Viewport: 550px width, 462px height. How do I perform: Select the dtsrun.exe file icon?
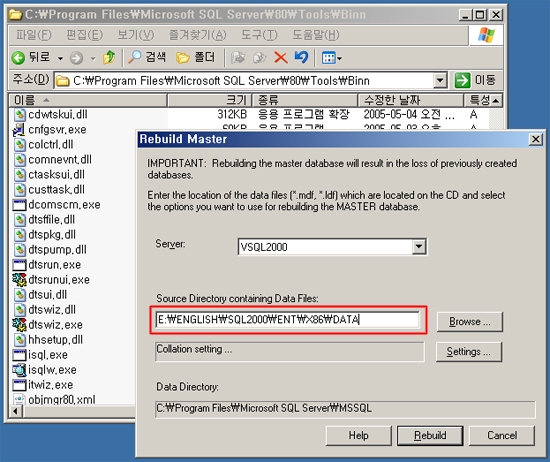[19, 265]
